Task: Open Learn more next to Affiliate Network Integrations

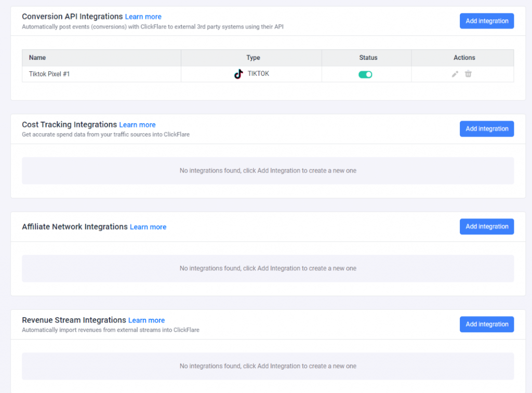Action: (x=148, y=227)
